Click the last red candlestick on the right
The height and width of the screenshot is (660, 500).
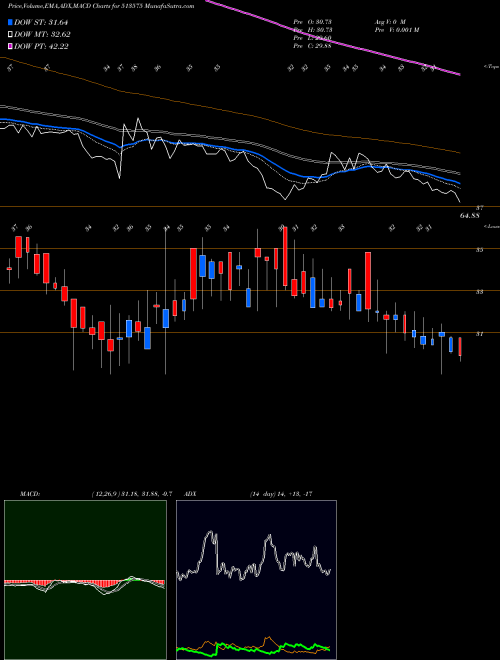pyautogui.click(x=460, y=346)
